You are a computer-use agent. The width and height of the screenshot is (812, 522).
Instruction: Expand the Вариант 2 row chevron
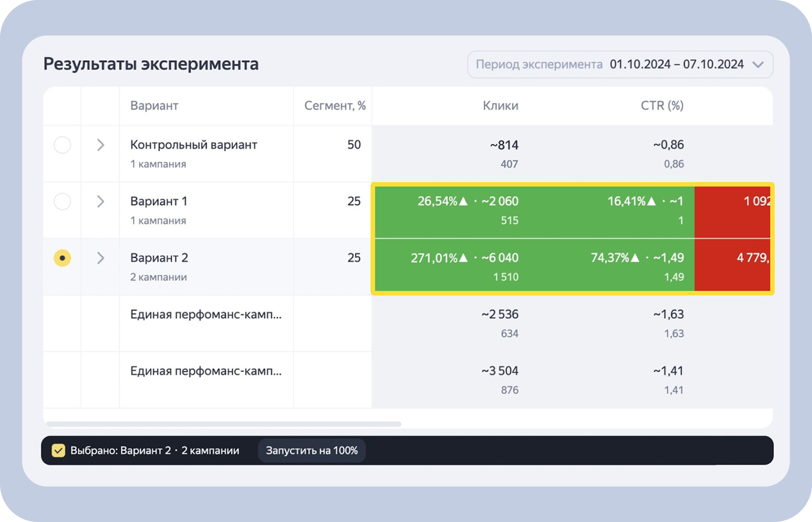pos(101,258)
